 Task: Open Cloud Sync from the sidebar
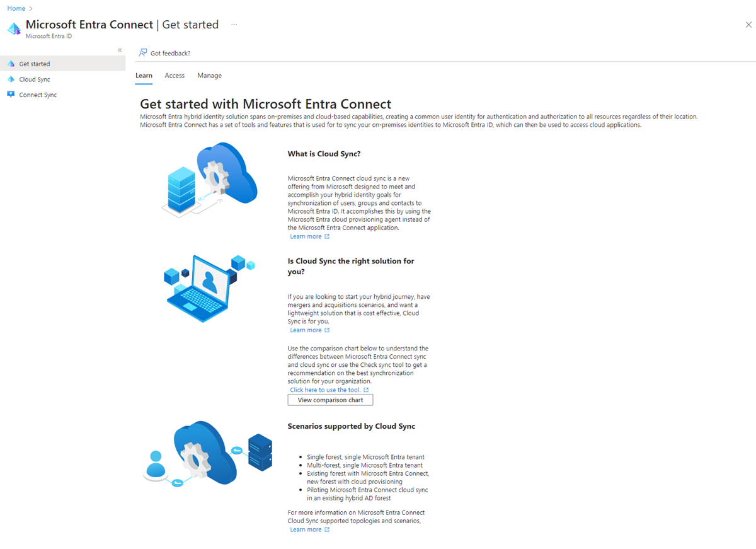click(x=35, y=79)
